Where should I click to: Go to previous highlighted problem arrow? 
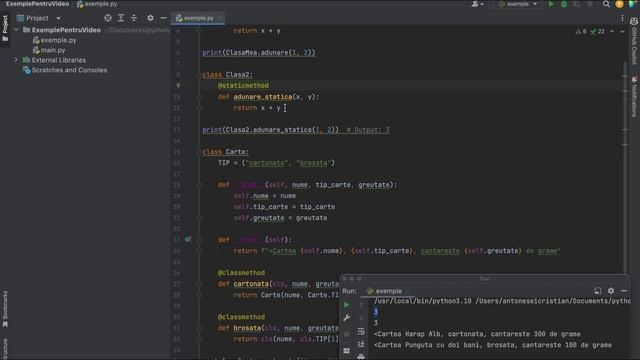click(612, 31)
